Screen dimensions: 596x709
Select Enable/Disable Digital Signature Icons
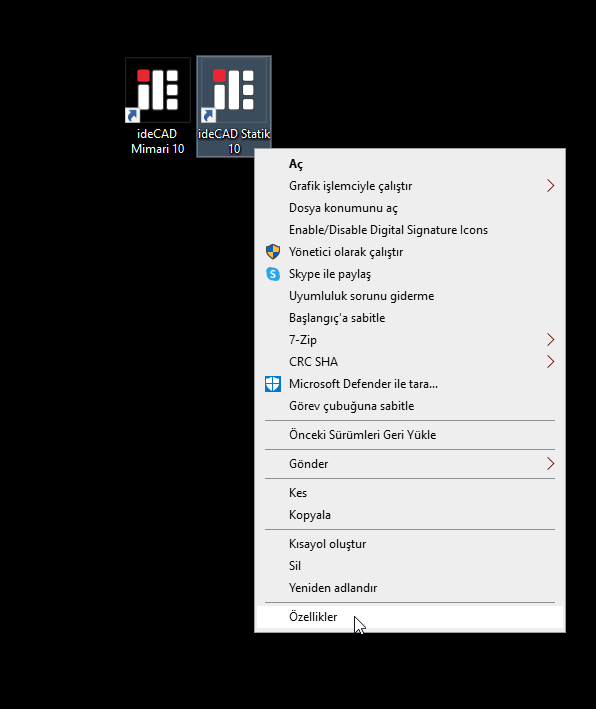[410, 230]
